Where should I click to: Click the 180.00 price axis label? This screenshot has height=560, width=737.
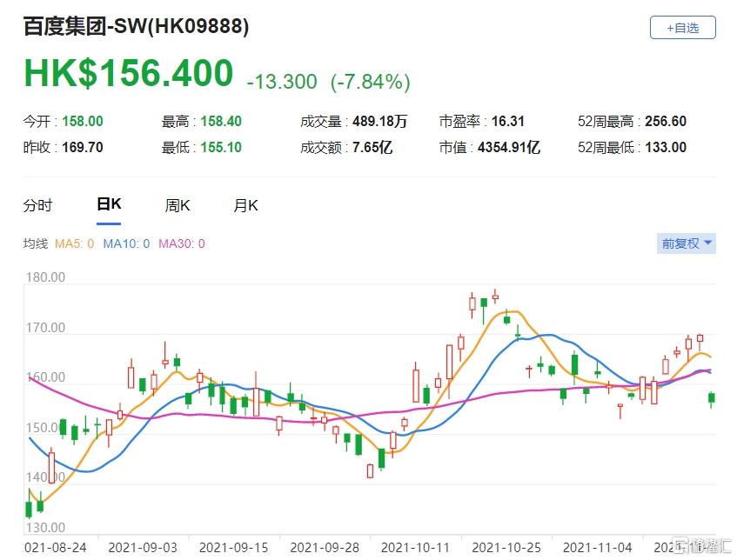click(x=44, y=278)
